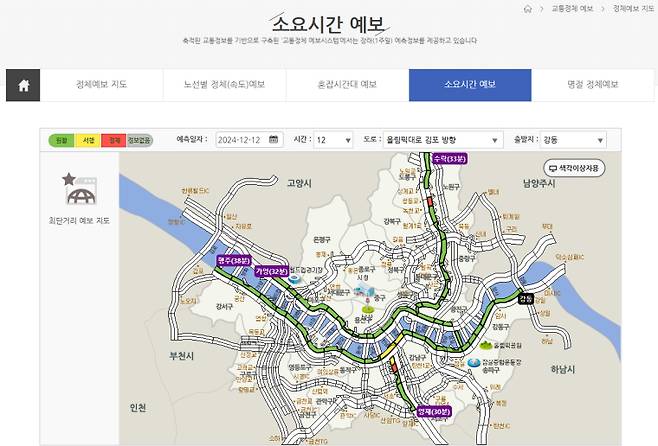Click the red 정체 legend swatch
This screenshot has width=658, height=446.
pos(114,140)
